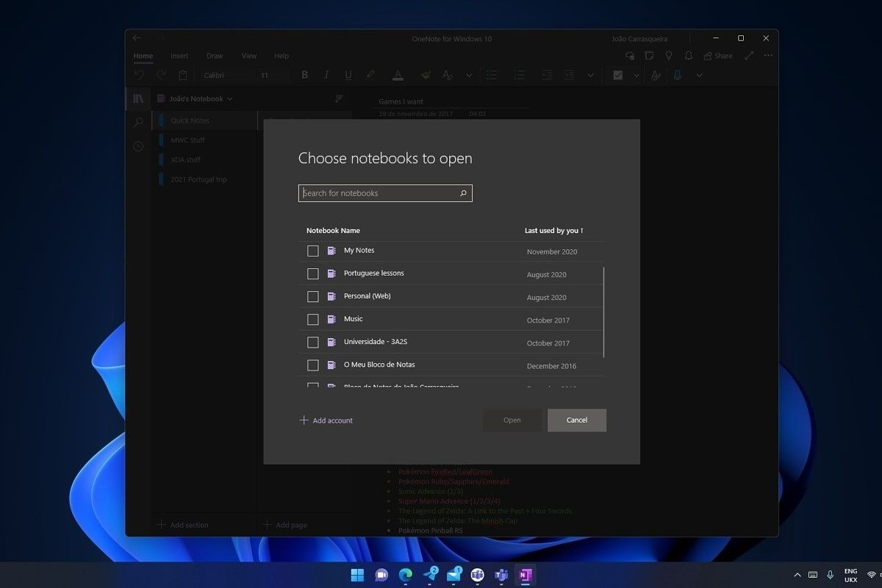The width and height of the screenshot is (882, 588).
Task: Select the Music notebook checkbox
Action: tap(313, 320)
